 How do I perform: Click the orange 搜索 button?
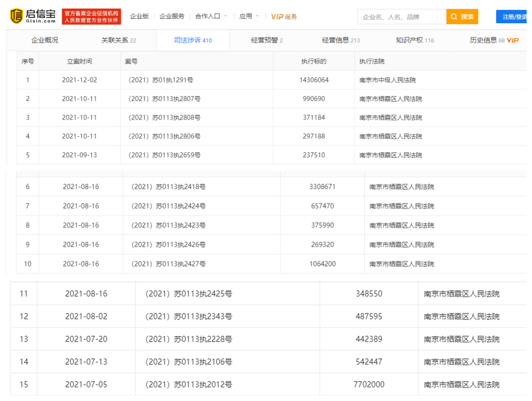462,17
